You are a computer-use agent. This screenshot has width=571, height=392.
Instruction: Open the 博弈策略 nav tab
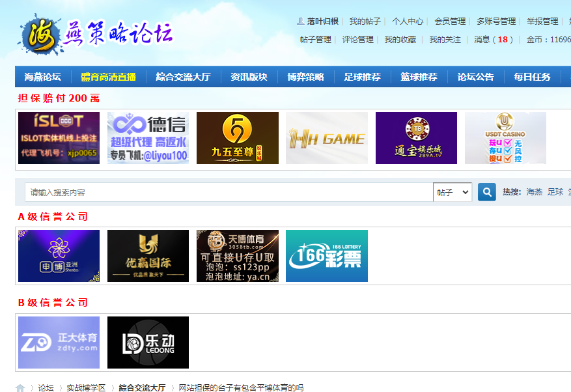(x=305, y=77)
